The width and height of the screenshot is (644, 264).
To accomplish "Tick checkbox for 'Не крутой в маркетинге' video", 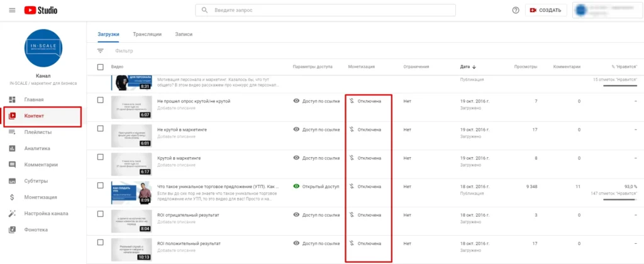I will 101,128.
